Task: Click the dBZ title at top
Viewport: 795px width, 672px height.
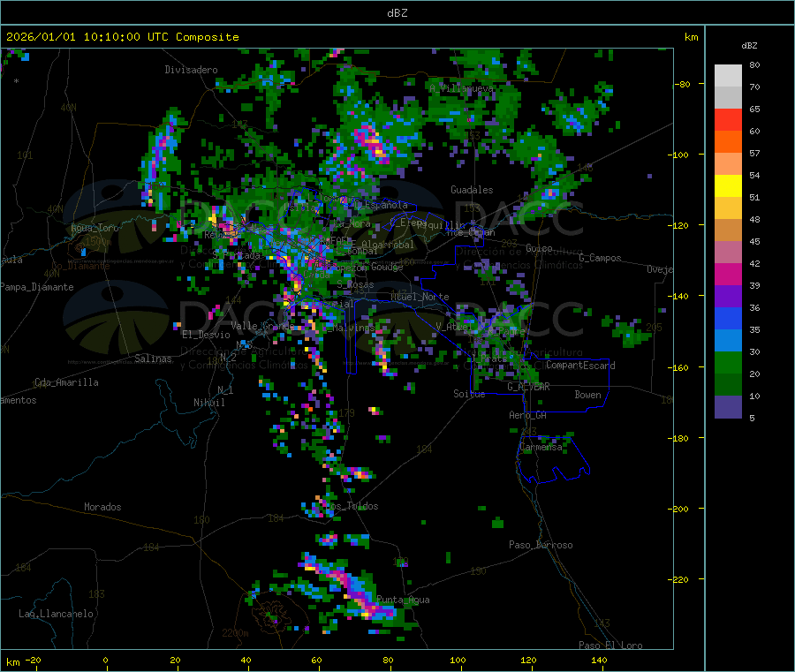Action: 397,13
